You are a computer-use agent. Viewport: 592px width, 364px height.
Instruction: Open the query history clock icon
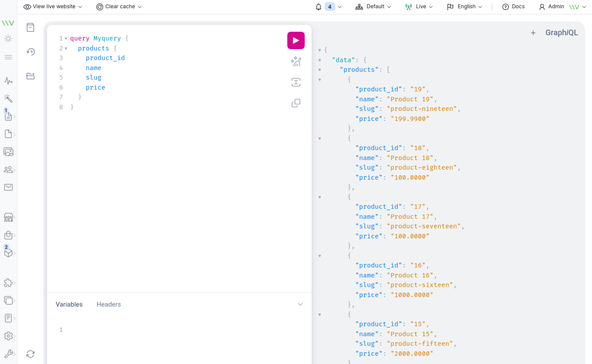pyautogui.click(x=30, y=51)
